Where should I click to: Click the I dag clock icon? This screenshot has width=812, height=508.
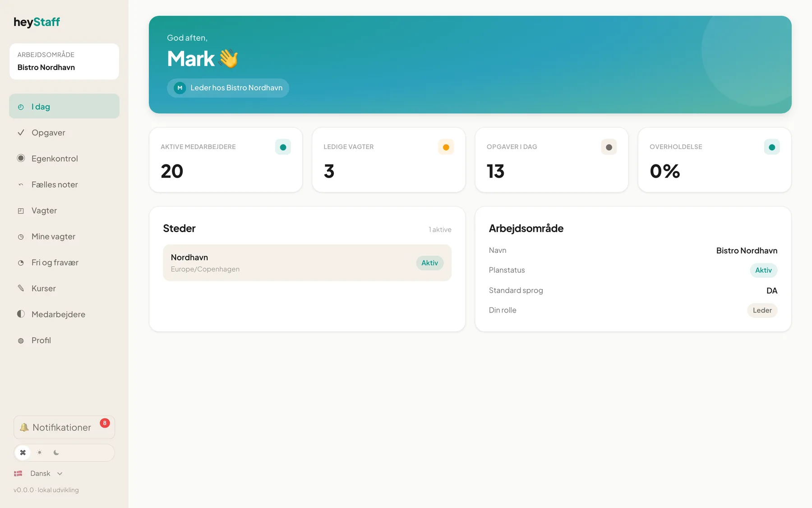coord(21,107)
